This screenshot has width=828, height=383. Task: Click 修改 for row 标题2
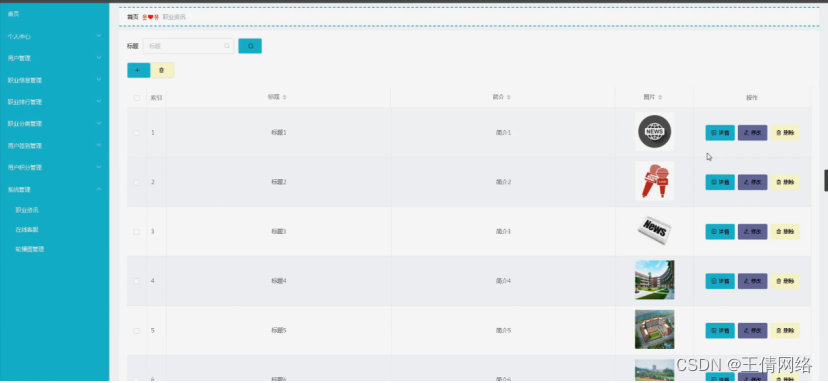(x=752, y=182)
